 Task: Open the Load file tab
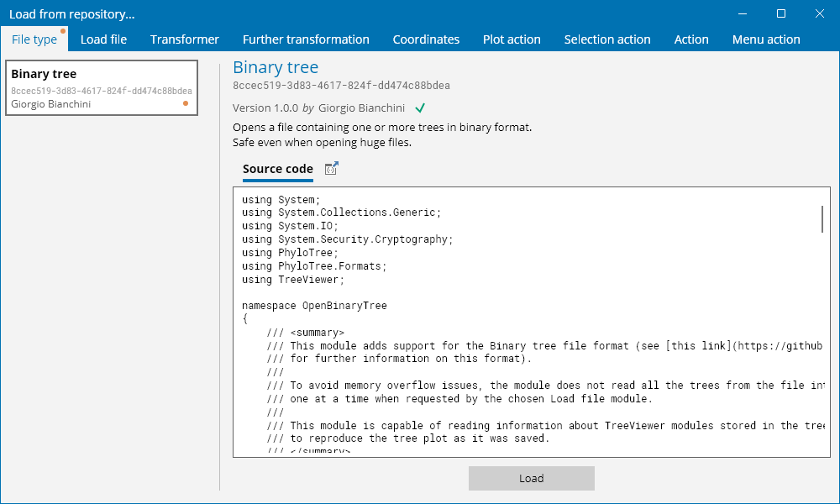pyautogui.click(x=103, y=39)
